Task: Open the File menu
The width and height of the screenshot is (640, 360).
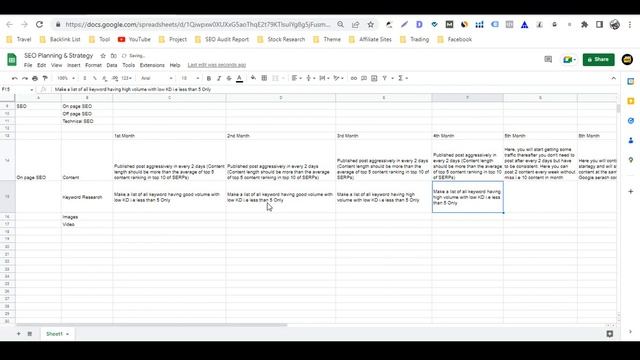Action: [x=28, y=65]
